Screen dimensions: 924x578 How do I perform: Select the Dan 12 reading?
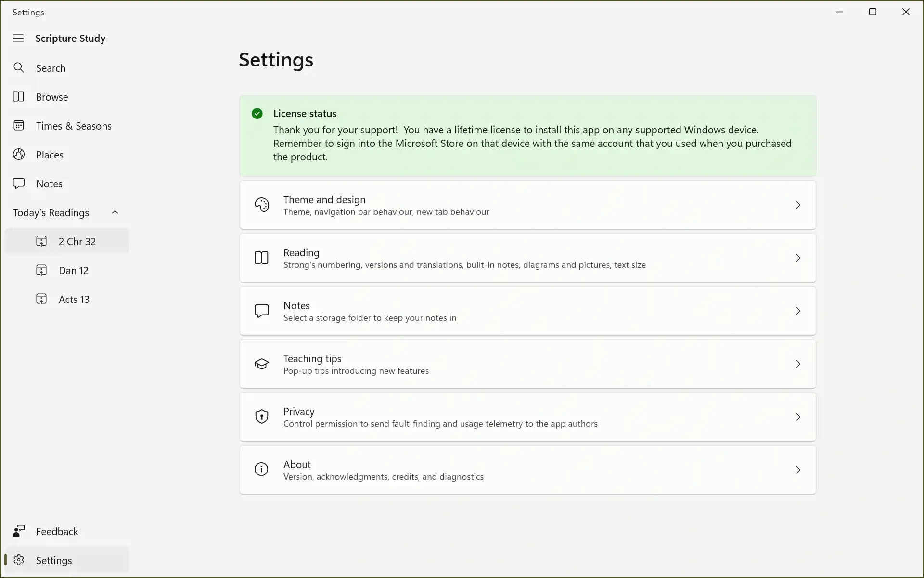click(x=74, y=270)
